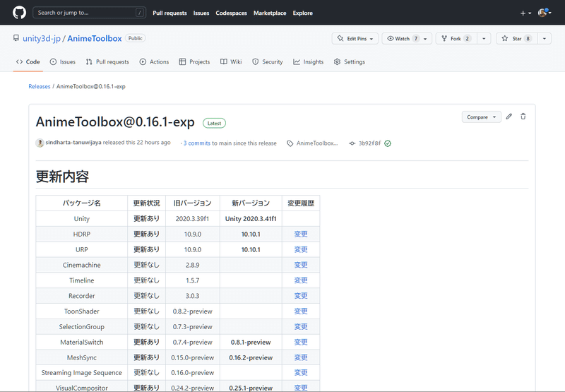Switch to the repository Pull requests tab

pyautogui.click(x=107, y=61)
